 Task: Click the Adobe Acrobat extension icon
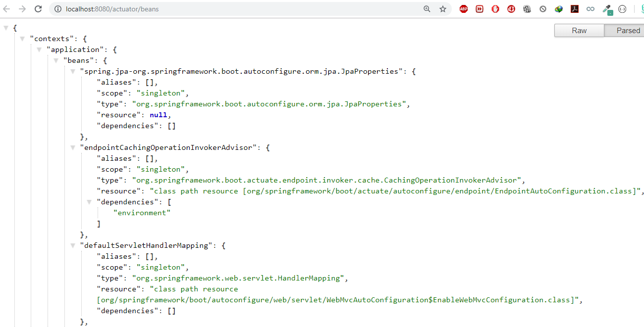(x=574, y=9)
